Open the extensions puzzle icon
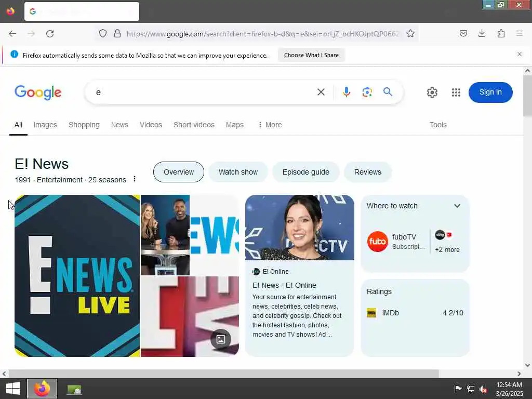 pyautogui.click(x=501, y=33)
